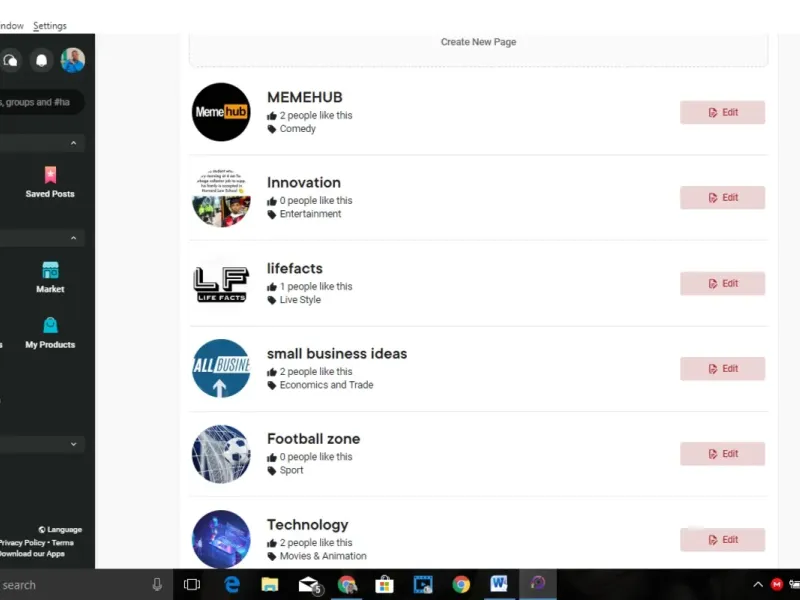This screenshot has height=600, width=800.
Task: Click the red M tray icon
Action: click(777, 584)
